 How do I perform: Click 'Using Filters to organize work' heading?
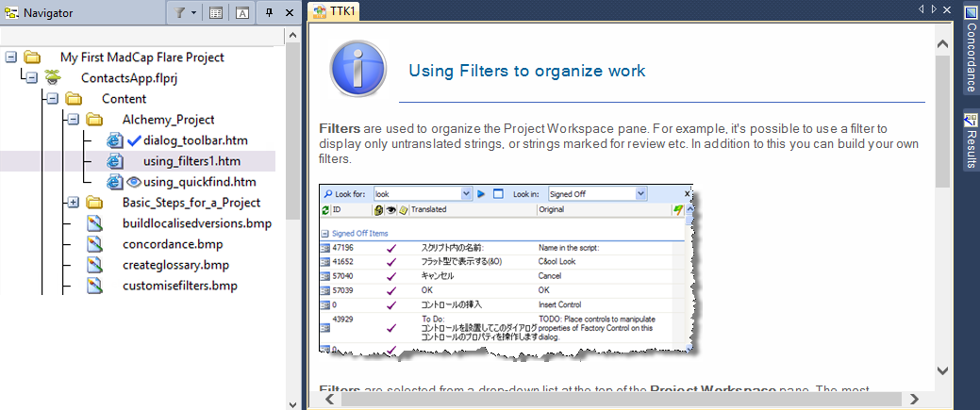(527, 71)
